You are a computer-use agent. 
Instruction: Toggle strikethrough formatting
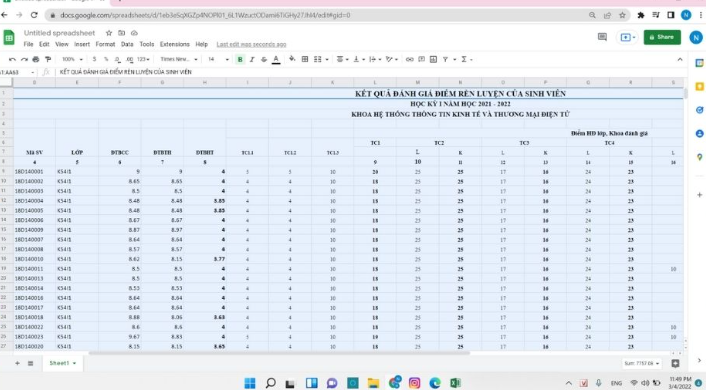264,59
